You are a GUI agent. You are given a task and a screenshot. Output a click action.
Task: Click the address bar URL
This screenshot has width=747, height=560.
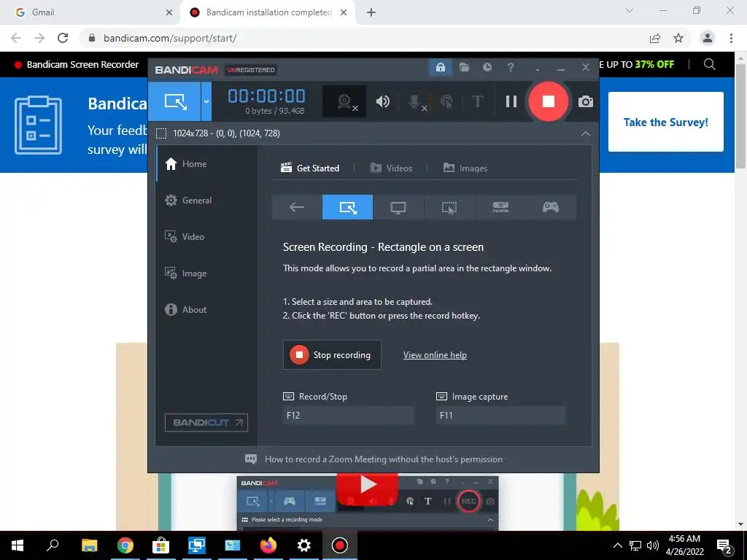[170, 38]
